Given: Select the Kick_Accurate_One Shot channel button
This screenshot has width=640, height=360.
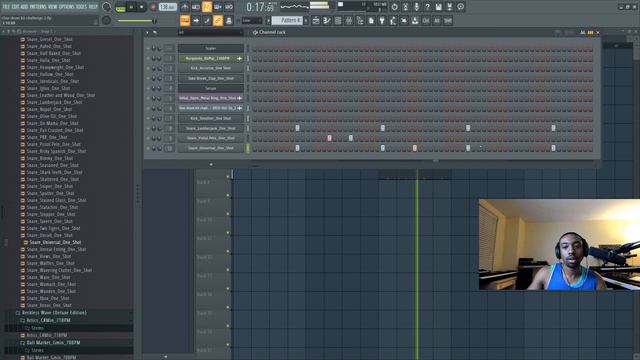Looking at the screenshot, I should point(211,68).
